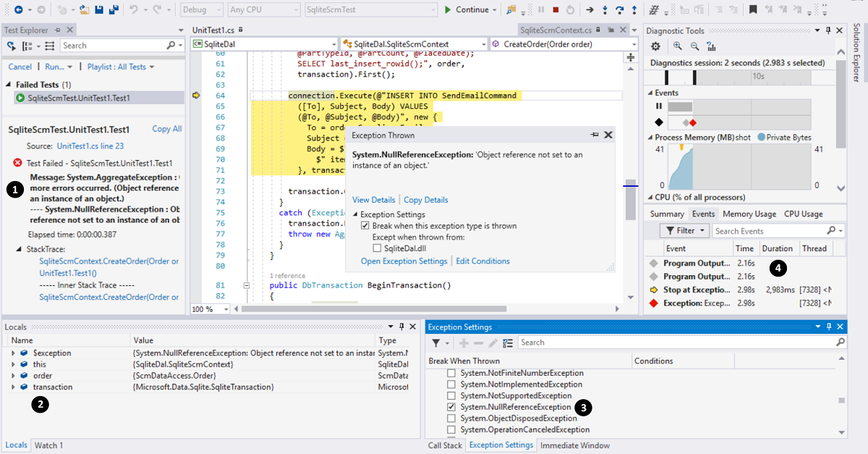Viewport: 868px width, 454px height.
Task: Uncheck Break when this exception type is thrown
Action: 366,224
